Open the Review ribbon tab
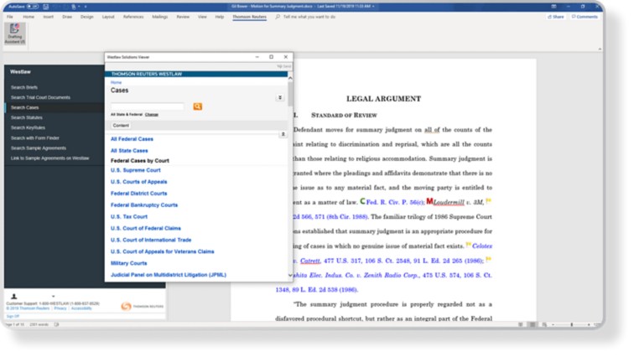Image resolution: width=644 pixels, height=362 pixels. tap(183, 17)
